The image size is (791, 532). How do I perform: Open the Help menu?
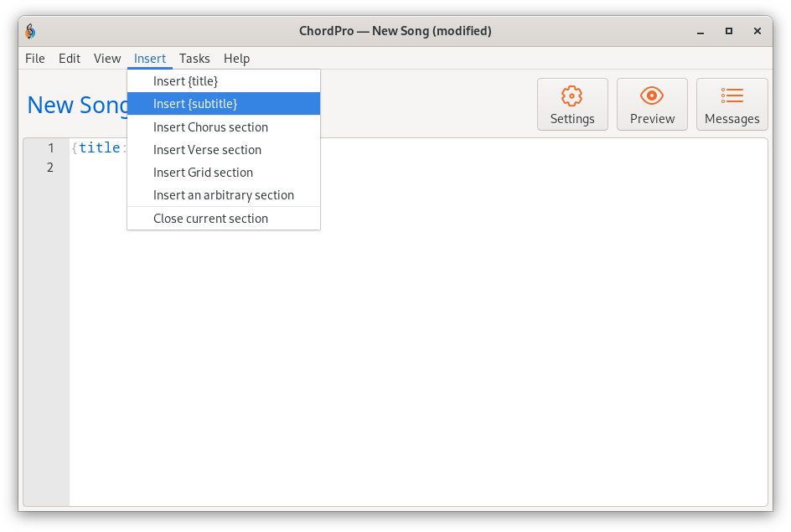click(x=236, y=59)
